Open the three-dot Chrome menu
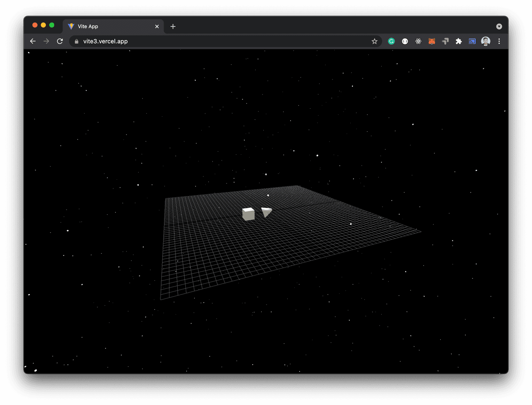Screen dimensions: 532x405 pos(499,41)
